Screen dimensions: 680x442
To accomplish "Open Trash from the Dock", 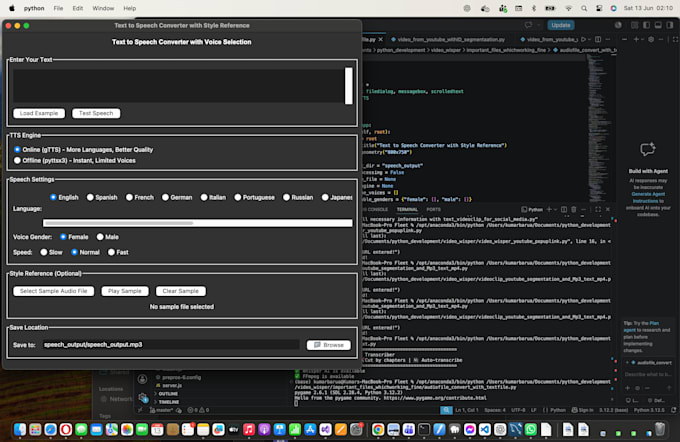I will [660, 429].
